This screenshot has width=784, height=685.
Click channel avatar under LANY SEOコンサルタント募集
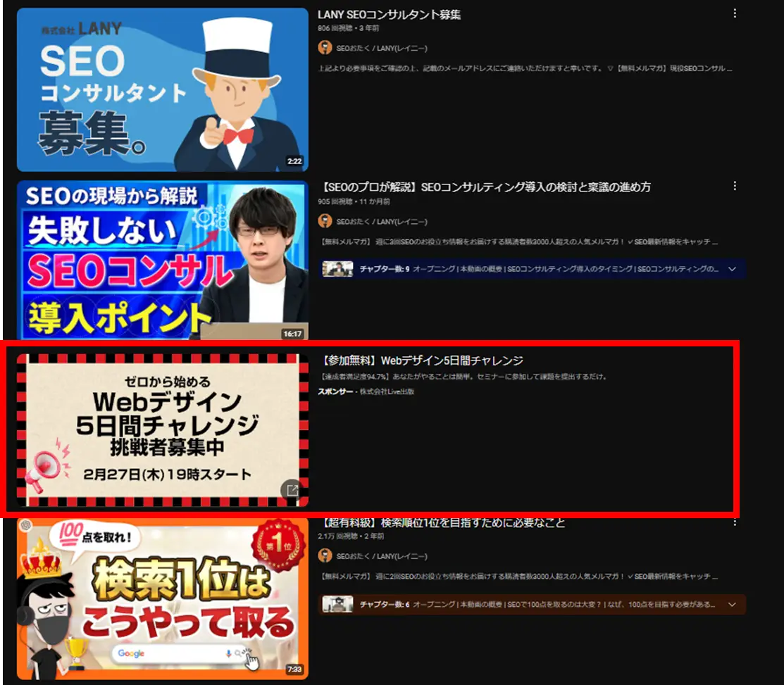(325, 48)
